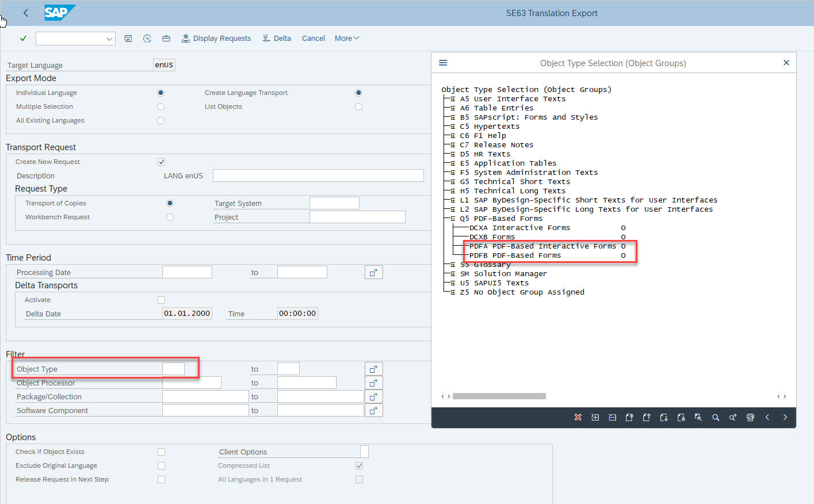Open the More menu

coord(346,39)
